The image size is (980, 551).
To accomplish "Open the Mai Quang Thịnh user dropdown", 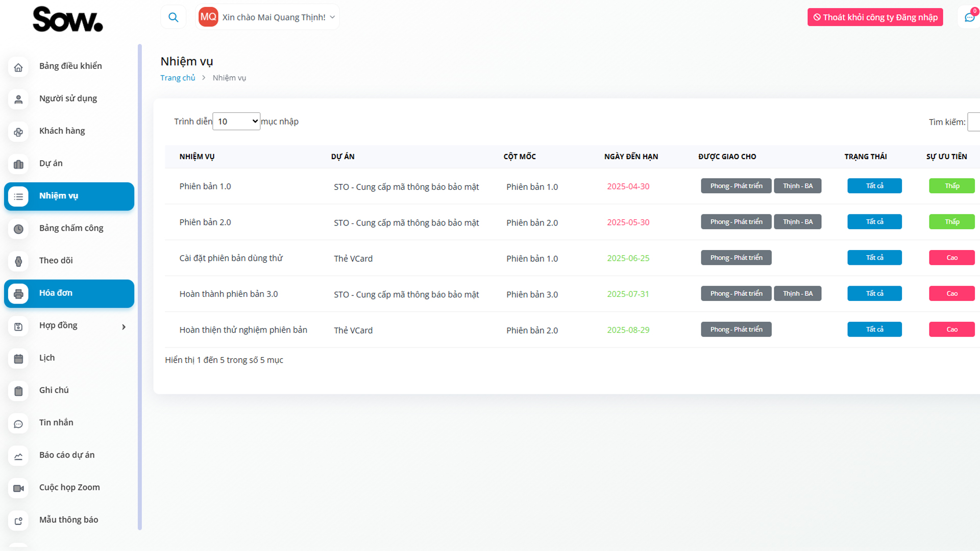I will (x=268, y=17).
